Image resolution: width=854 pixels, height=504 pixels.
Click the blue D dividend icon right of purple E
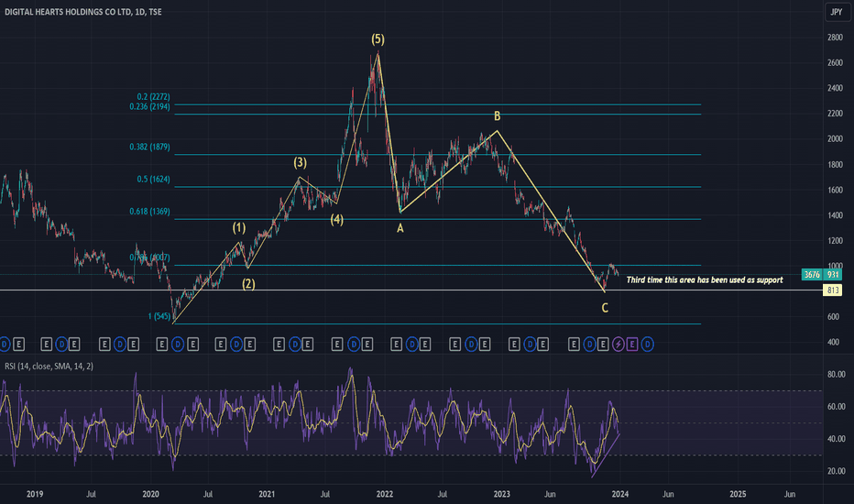tap(647, 345)
